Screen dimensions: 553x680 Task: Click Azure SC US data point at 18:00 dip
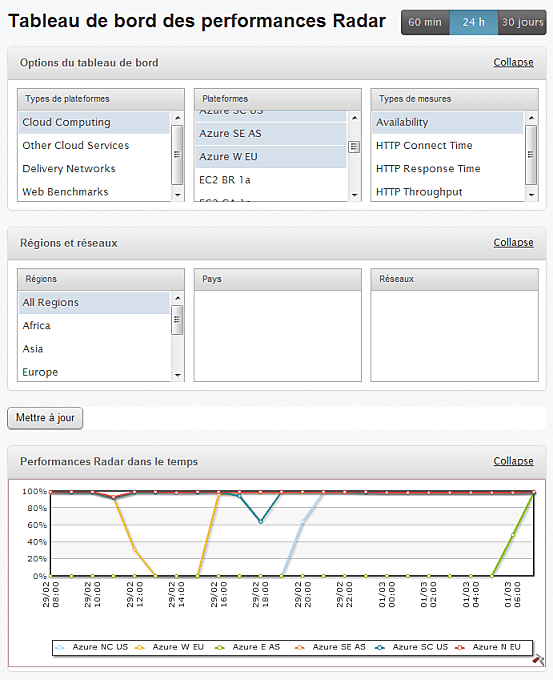point(260,522)
